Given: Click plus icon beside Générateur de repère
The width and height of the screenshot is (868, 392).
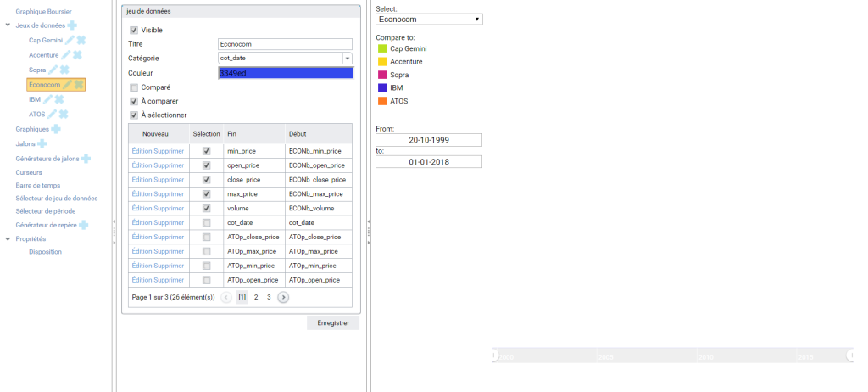Looking at the screenshot, I should [83, 225].
